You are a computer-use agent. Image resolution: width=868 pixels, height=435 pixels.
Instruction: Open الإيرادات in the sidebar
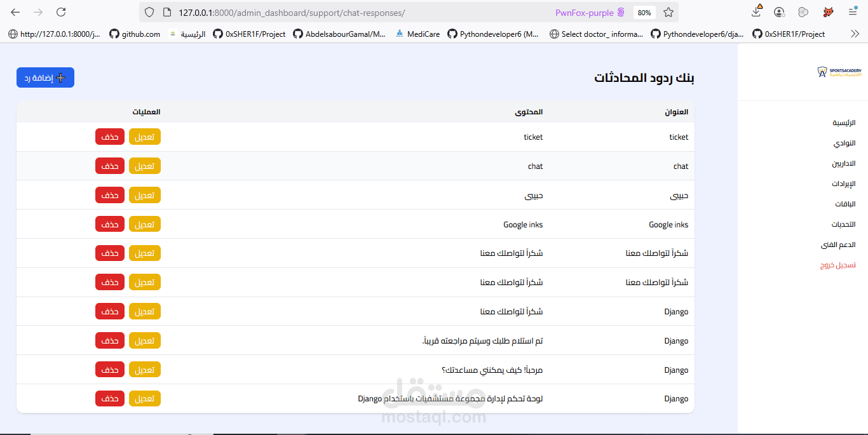click(x=844, y=184)
